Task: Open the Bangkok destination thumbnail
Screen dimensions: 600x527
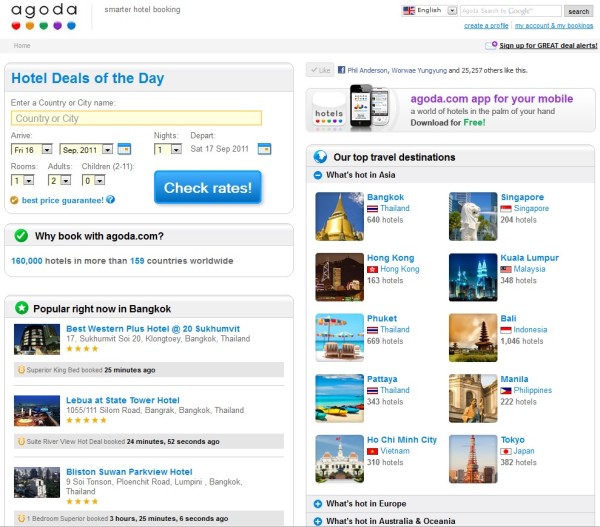Action: [339, 216]
